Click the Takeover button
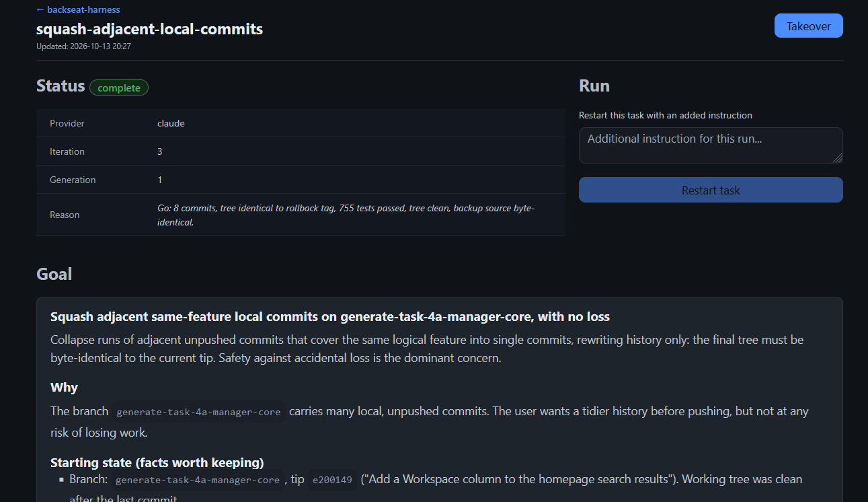Image resolution: width=868 pixels, height=502 pixels. pyautogui.click(x=808, y=26)
